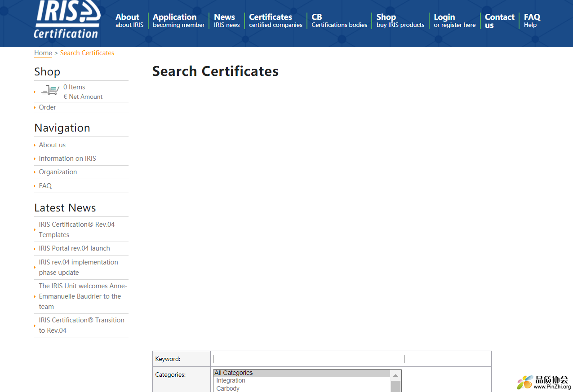
Task: Select Certificates certified companies menu
Action: click(275, 21)
